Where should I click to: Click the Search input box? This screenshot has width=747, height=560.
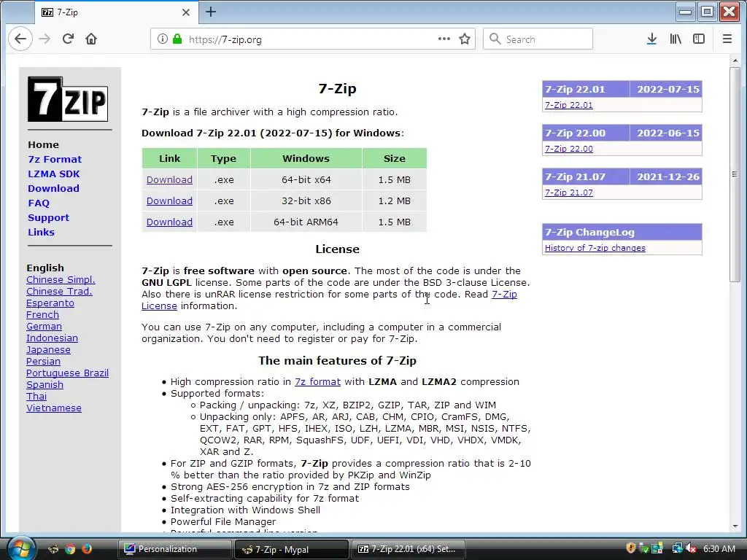click(538, 39)
